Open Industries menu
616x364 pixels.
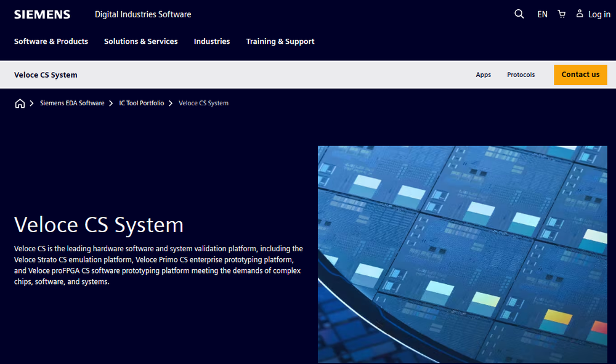point(212,41)
